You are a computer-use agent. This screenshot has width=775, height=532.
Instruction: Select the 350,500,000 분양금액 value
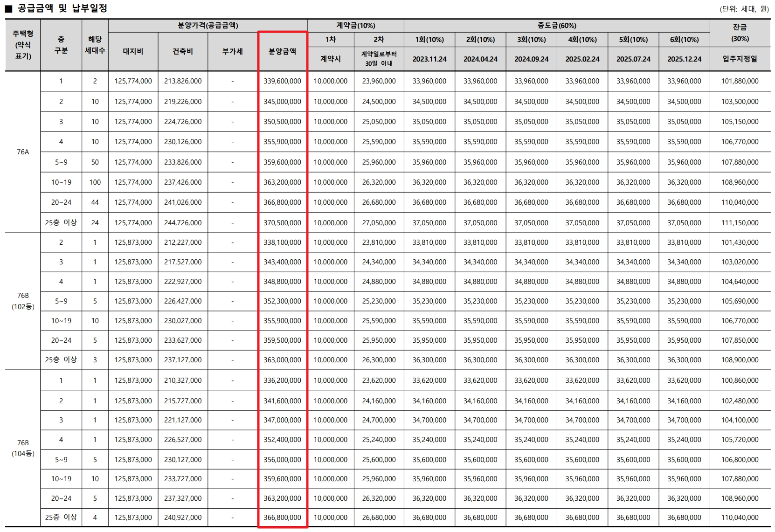point(282,122)
